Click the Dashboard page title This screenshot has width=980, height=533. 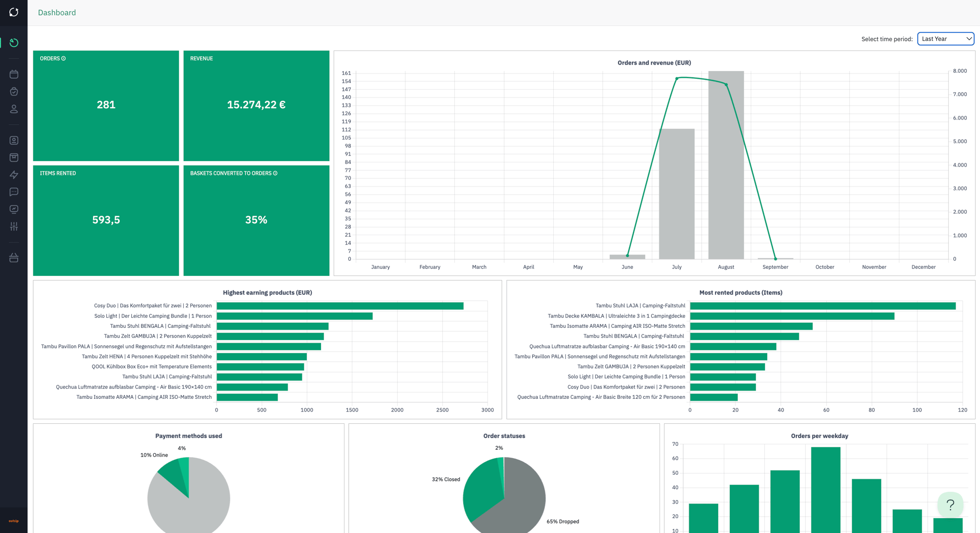point(57,13)
